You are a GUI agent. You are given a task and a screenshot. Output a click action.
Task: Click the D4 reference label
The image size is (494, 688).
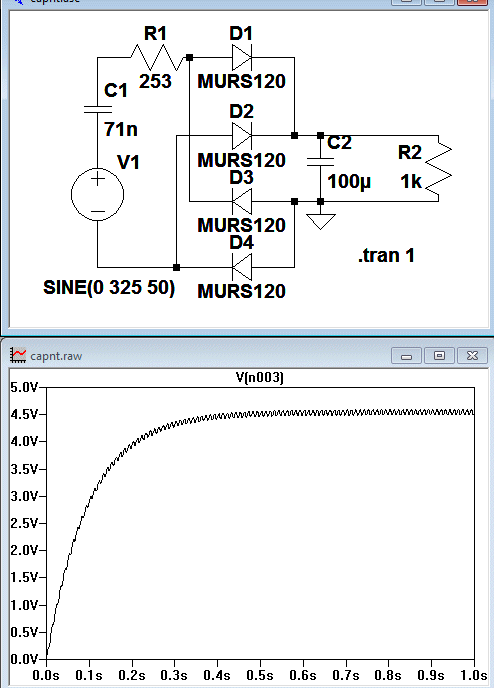pos(241,242)
